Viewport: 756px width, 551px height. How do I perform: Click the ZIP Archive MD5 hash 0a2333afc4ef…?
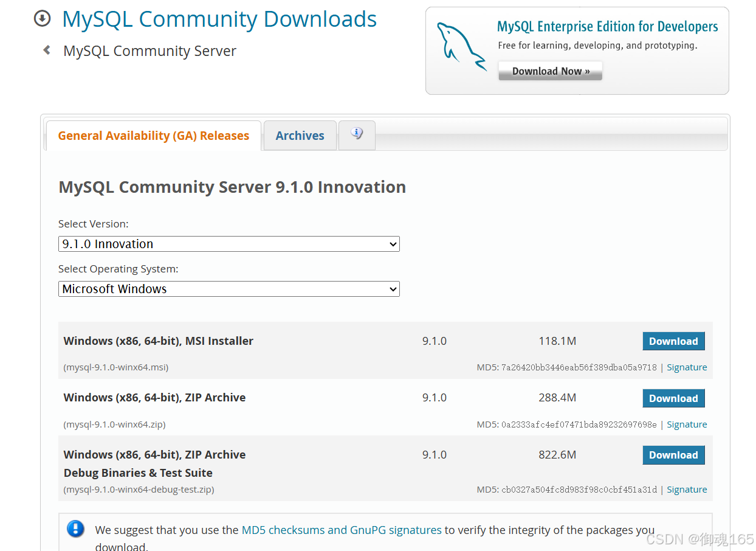pyautogui.click(x=579, y=425)
